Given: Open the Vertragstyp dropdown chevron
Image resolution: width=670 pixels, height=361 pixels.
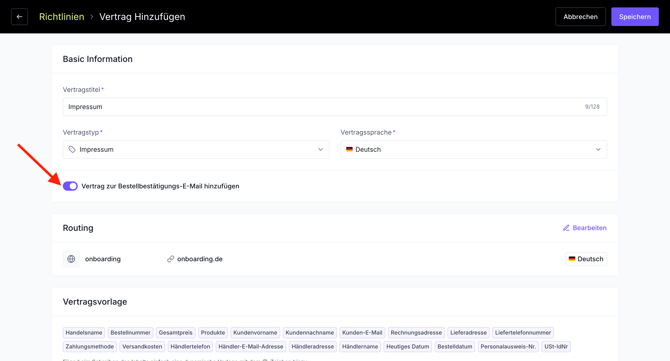Looking at the screenshot, I should point(320,150).
